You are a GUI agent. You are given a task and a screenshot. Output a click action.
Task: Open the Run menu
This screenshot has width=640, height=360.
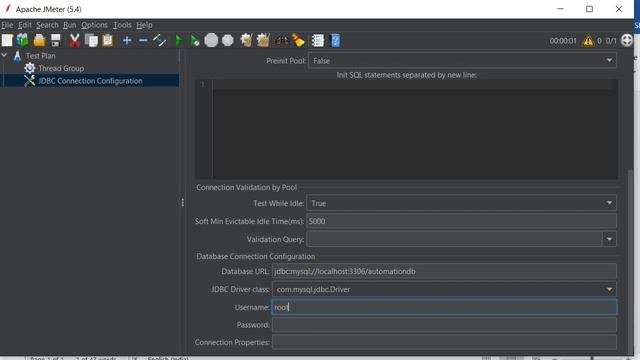point(69,25)
